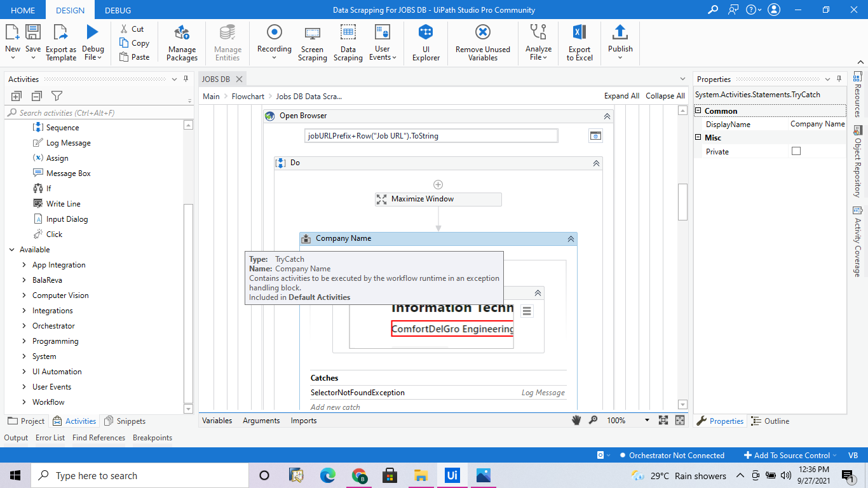Open the Activities filter funnel

57,96
